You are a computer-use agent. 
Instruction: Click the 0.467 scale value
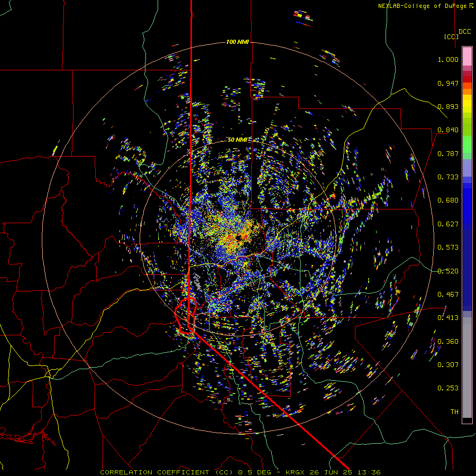(x=448, y=295)
